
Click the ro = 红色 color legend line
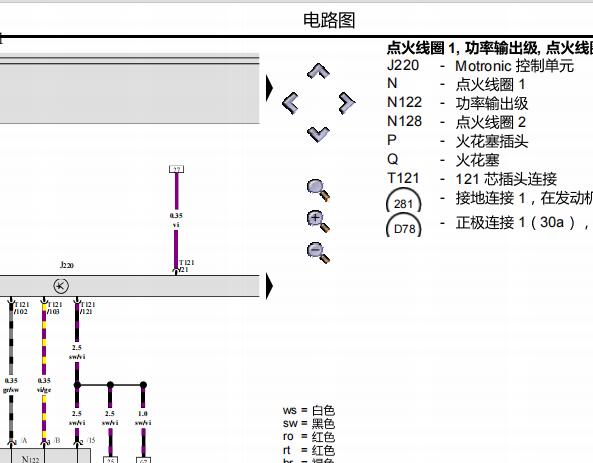[309, 437]
